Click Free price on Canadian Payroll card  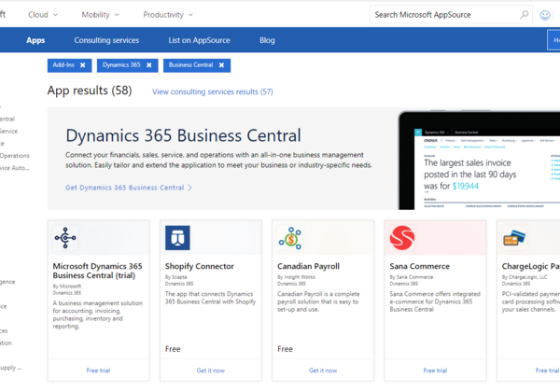point(285,349)
